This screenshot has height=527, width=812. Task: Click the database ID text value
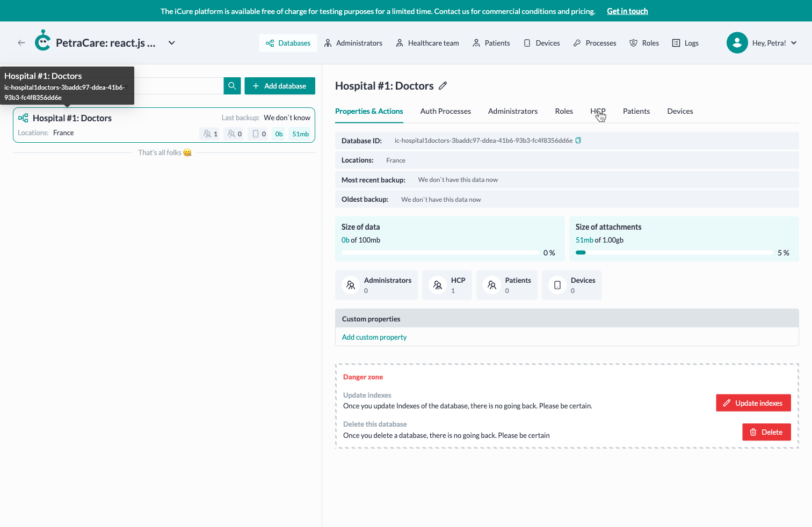[483, 141]
